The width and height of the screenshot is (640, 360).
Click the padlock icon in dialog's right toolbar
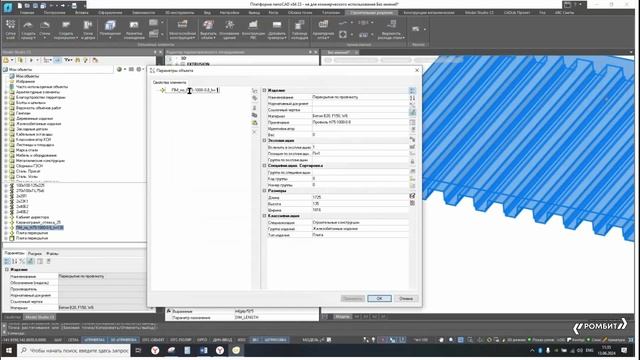point(412,162)
